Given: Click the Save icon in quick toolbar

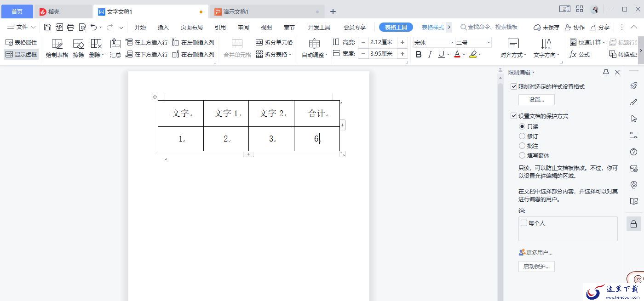Looking at the screenshot, I should (47, 27).
